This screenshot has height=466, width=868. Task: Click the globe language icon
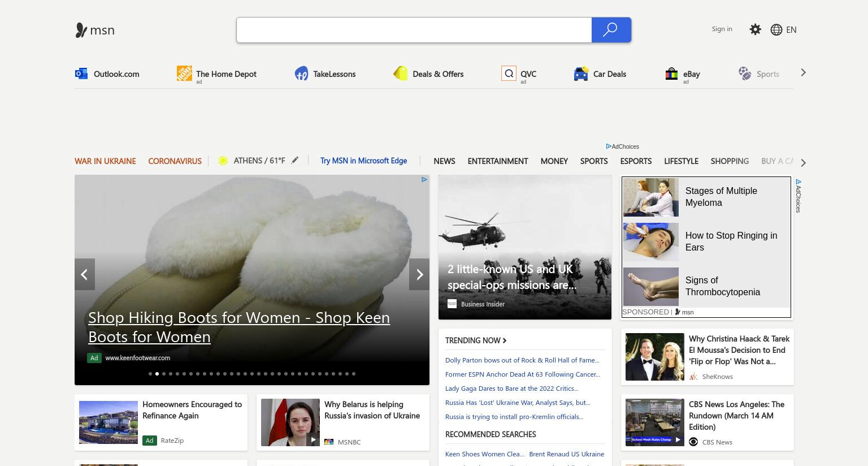point(776,29)
